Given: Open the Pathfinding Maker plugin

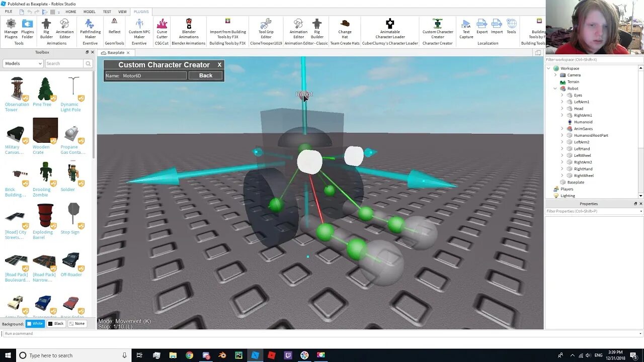Looking at the screenshot, I should click(x=90, y=29).
